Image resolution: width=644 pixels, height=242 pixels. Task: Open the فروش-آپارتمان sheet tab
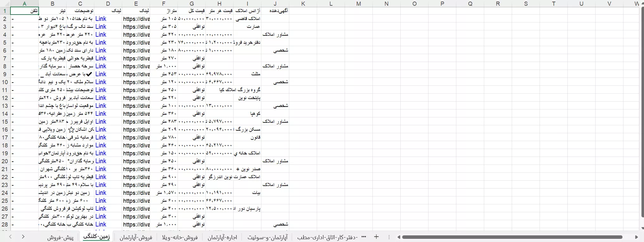(136, 237)
